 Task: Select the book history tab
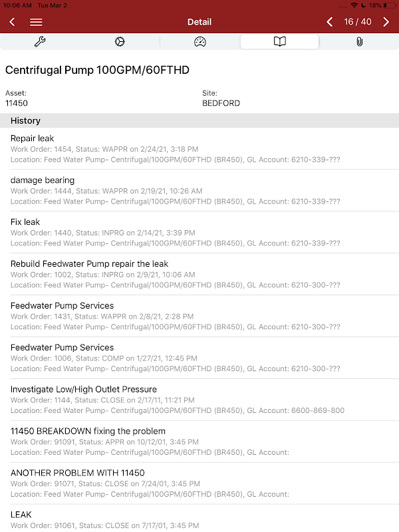(x=279, y=42)
